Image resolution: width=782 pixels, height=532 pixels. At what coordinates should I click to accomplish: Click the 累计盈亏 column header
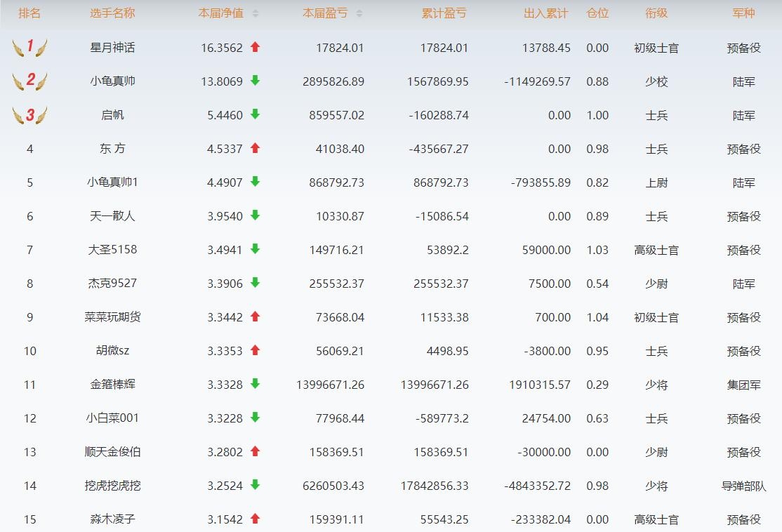[x=444, y=13]
